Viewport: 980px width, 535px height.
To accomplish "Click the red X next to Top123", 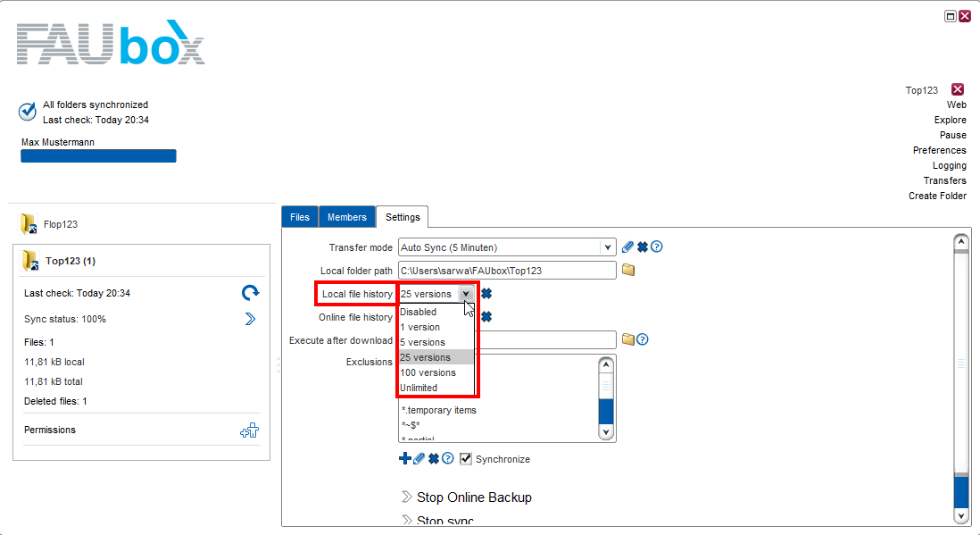I will pyautogui.click(x=958, y=89).
